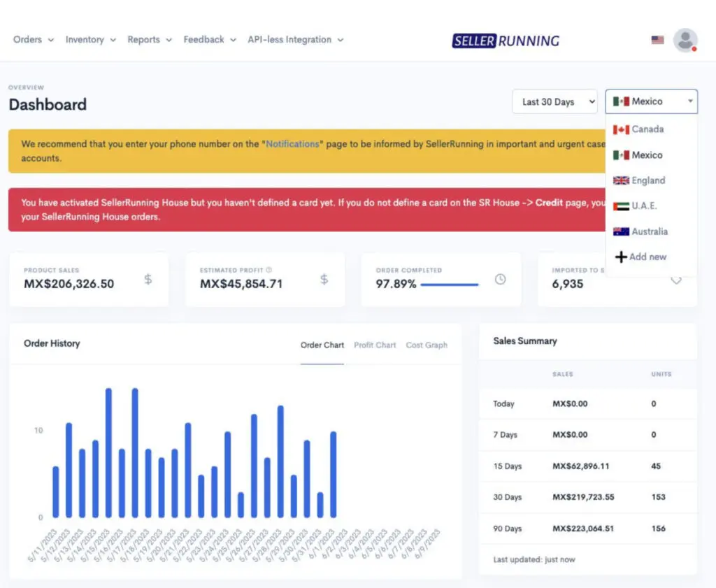716x588 pixels.
Task: Click the dollar icon in Product Sales card
Action: pyautogui.click(x=148, y=280)
